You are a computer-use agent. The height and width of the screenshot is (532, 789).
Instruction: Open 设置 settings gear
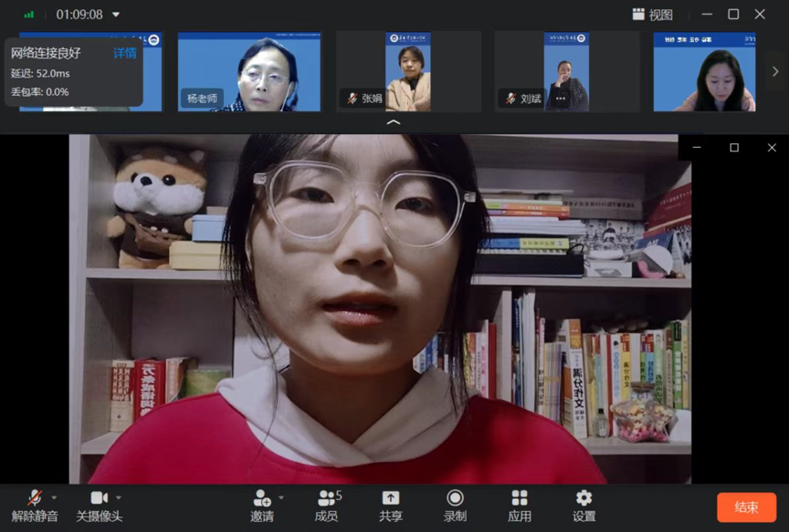click(584, 498)
